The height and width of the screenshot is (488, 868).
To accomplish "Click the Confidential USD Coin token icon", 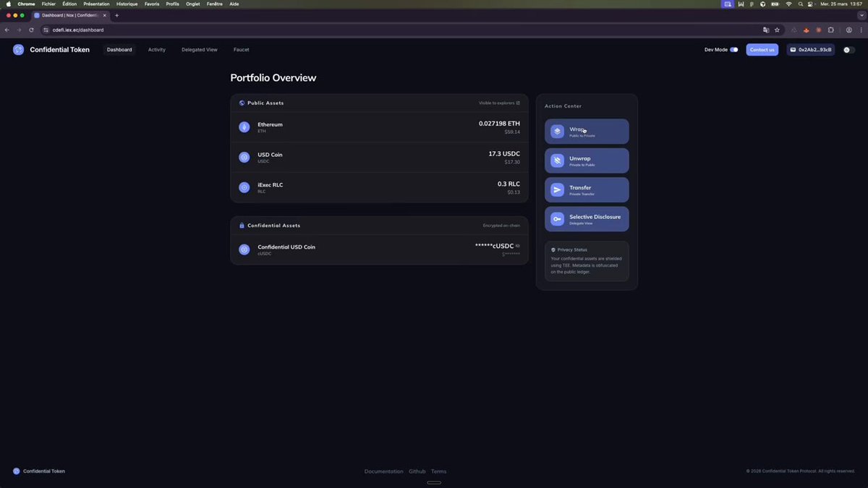I will (244, 249).
